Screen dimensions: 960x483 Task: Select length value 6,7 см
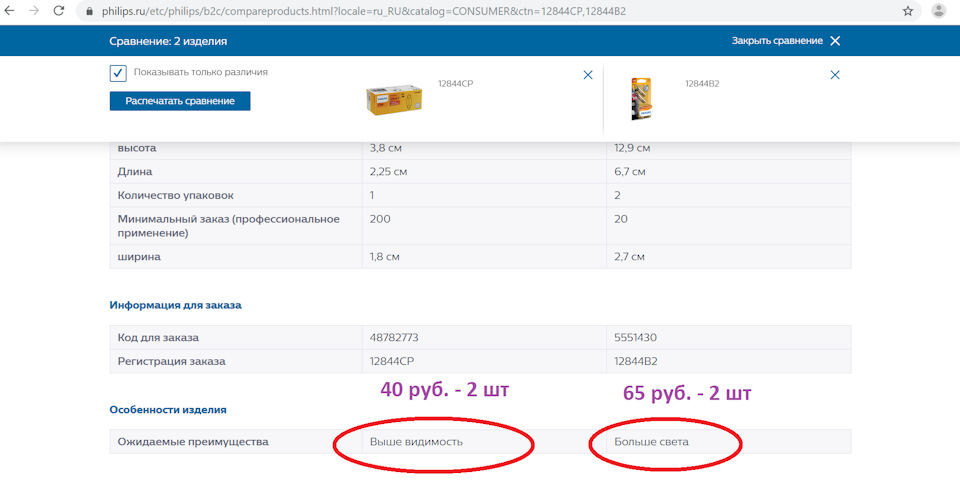pos(629,171)
